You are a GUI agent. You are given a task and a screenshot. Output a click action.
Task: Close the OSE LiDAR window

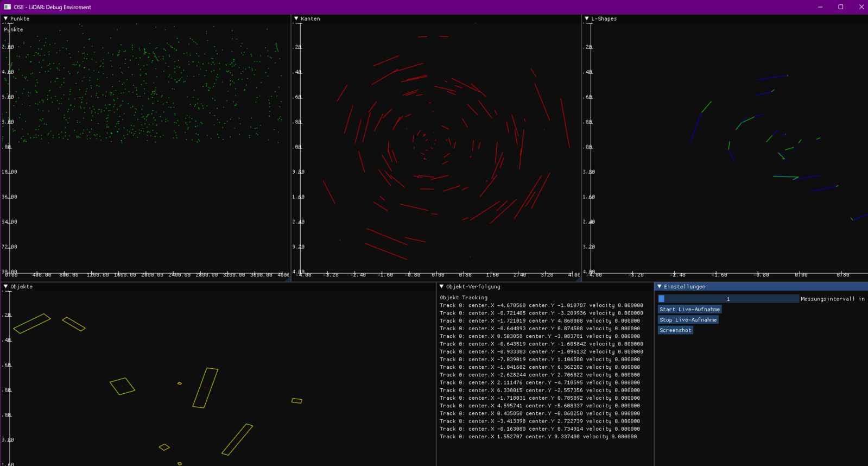[861, 7]
